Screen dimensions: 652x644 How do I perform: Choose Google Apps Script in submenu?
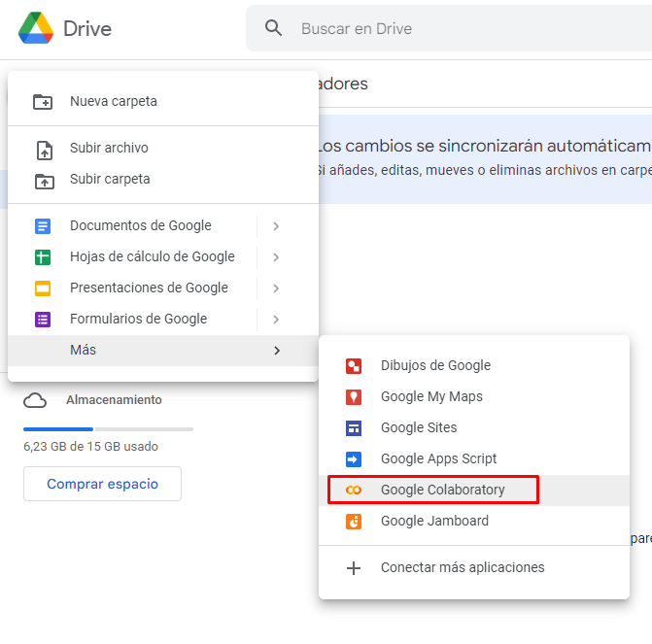(x=438, y=458)
